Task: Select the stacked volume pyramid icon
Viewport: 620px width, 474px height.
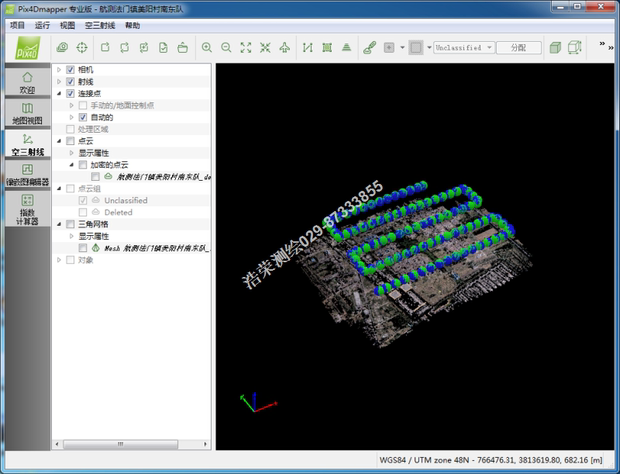Action: point(346,48)
